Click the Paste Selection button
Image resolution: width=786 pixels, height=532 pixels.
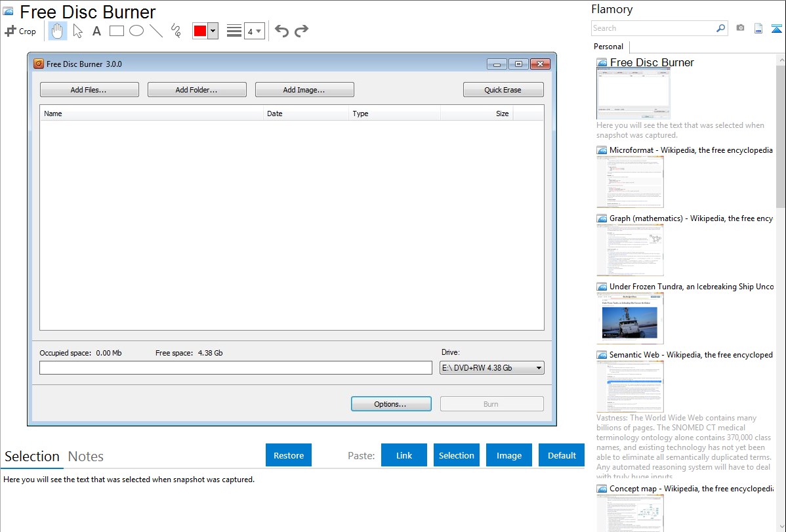tap(457, 455)
